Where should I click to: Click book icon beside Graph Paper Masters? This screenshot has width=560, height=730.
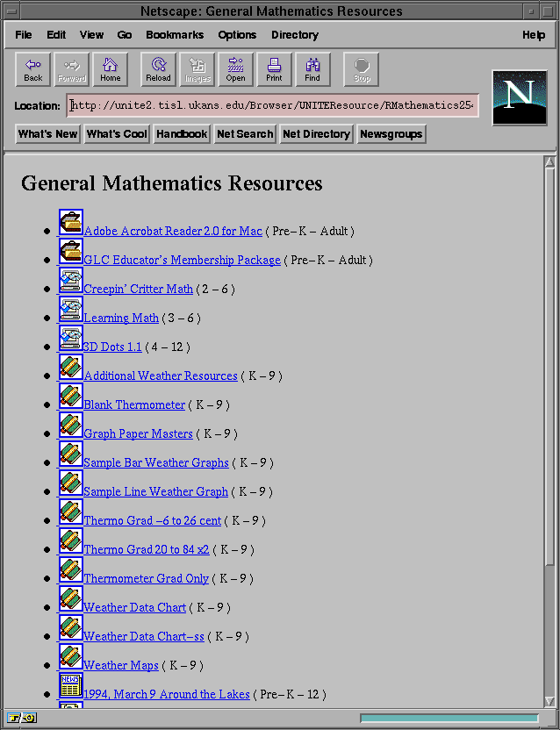click(x=71, y=425)
